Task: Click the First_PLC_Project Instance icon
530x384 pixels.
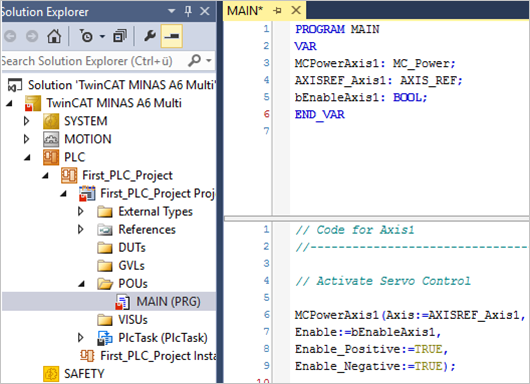Action: point(87,356)
